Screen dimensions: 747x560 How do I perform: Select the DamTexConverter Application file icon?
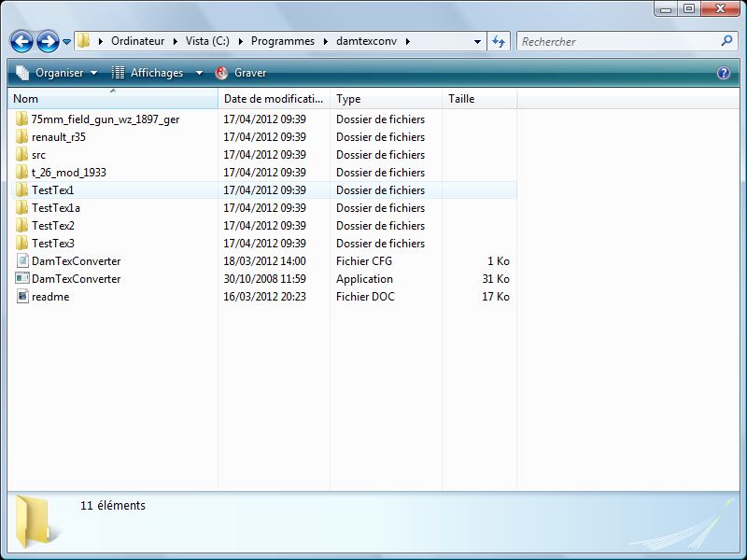pyautogui.click(x=22, y=279)
